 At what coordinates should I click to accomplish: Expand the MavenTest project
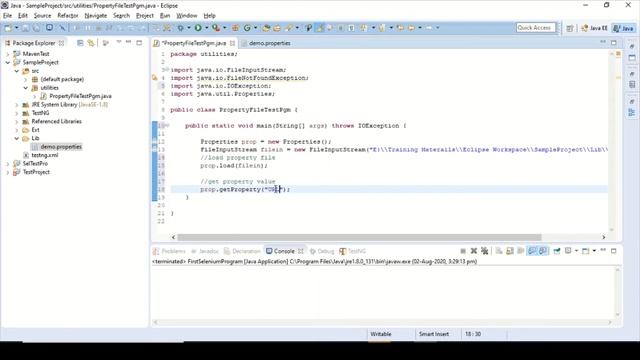(8, 54)
